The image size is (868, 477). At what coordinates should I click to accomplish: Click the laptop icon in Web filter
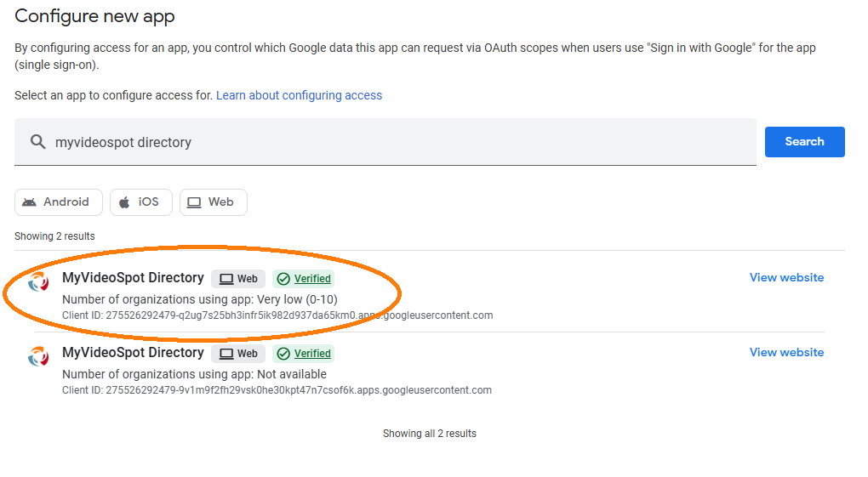[x=194, y=202]
